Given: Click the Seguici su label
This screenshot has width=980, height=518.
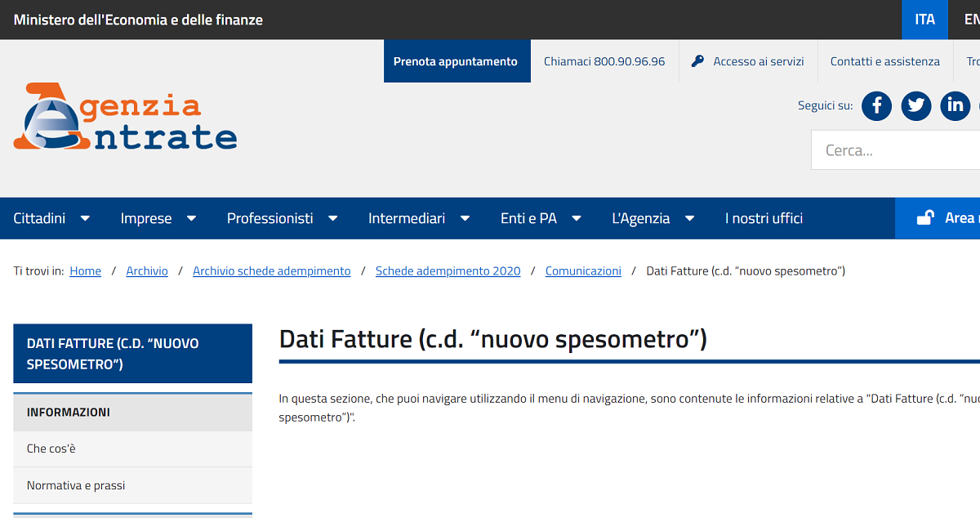Looking at the screenshot, I should click(x=825, y=105).
